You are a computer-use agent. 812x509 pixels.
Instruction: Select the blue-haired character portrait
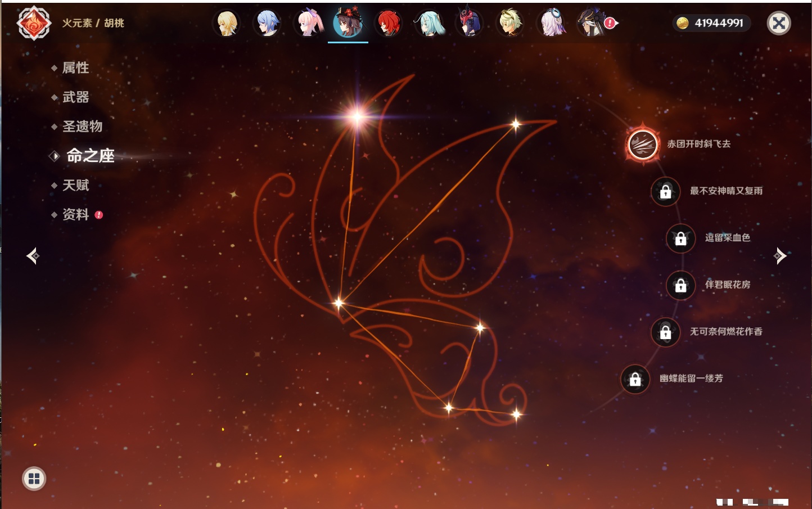(x=267, y=24)
